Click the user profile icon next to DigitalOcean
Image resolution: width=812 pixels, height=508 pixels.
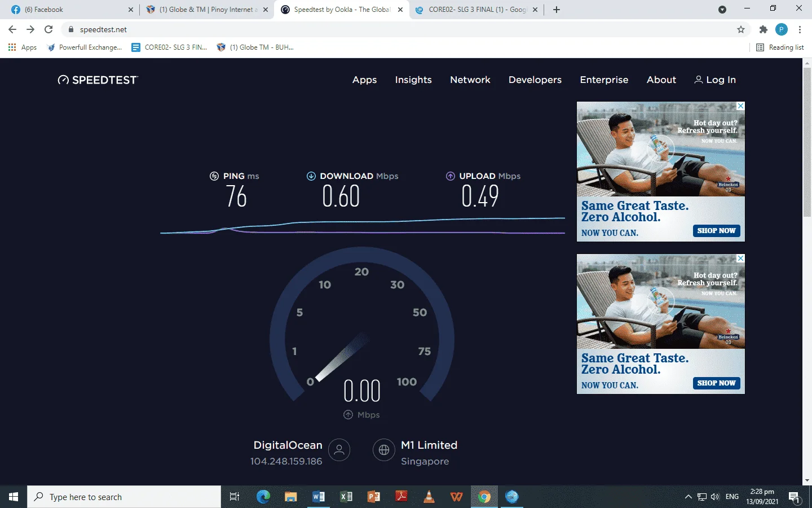pyautogui.click(x=339, y=450)
